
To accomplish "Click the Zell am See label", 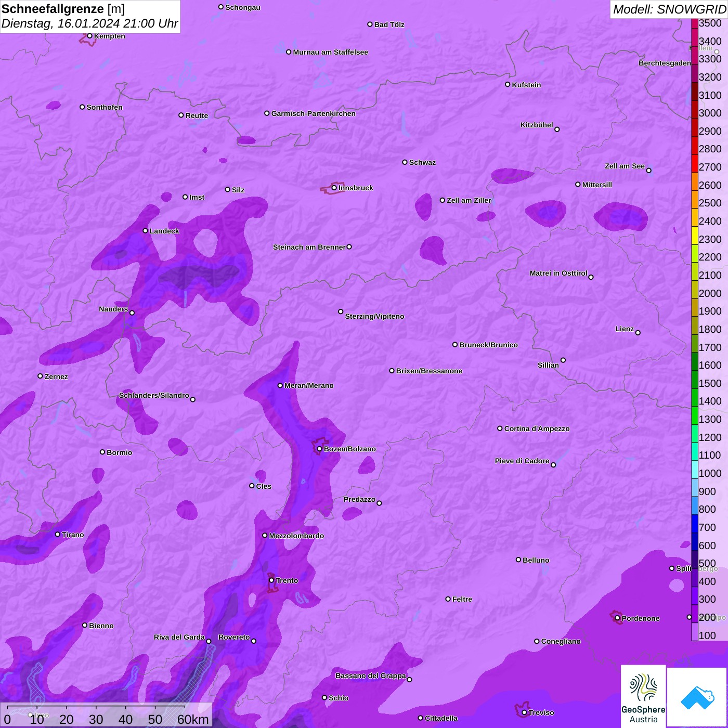I will tap(625, 166).
